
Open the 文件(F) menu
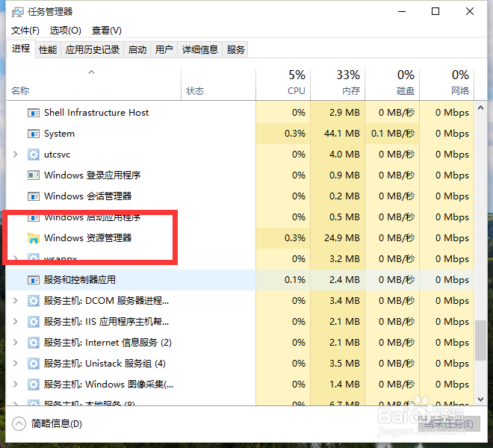click(25, 31)
